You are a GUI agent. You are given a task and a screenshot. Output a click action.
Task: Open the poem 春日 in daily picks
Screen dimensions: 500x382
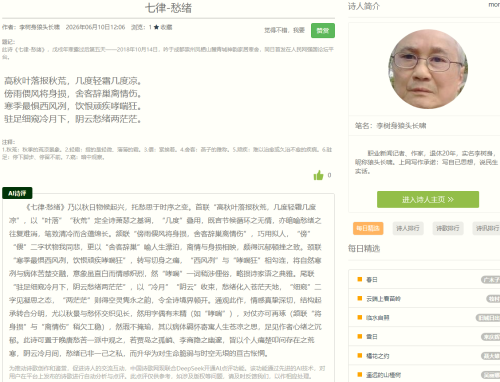tap(372, 279)
